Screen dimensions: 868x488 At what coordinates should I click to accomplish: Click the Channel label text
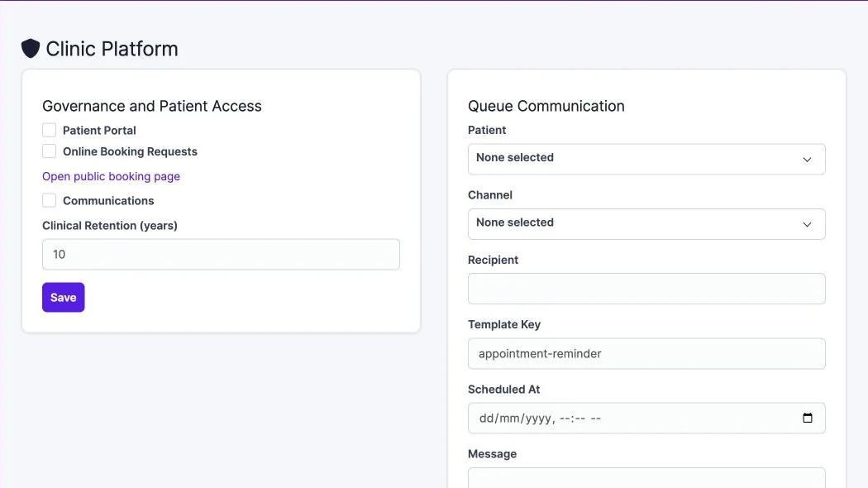tap(490, 195)
